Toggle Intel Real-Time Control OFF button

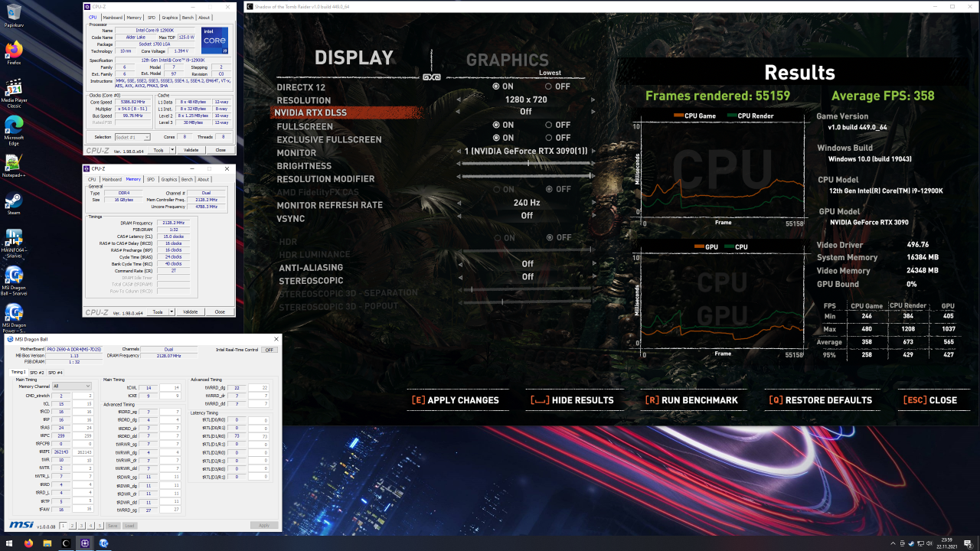[269, 350]
